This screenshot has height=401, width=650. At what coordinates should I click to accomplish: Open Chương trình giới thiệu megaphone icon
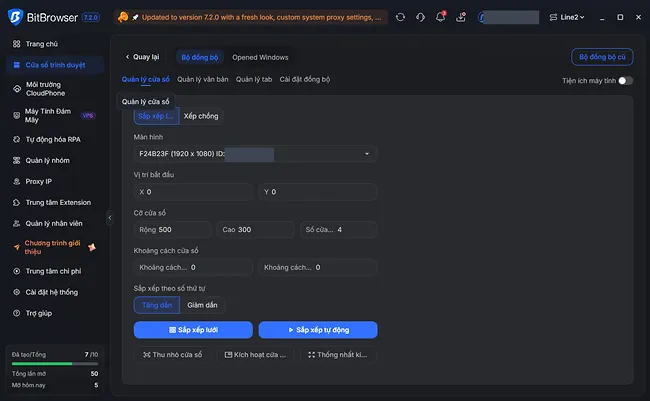(17, 247)
